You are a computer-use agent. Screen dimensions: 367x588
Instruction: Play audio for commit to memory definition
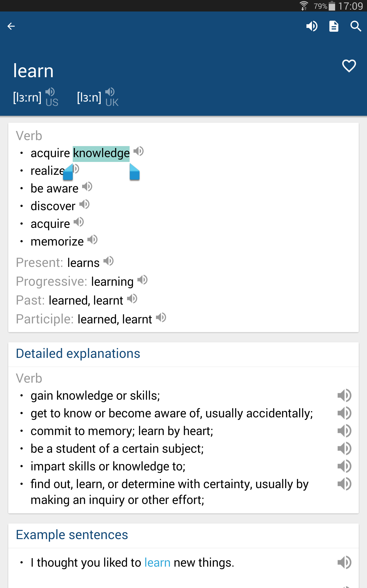coord(345,431)
